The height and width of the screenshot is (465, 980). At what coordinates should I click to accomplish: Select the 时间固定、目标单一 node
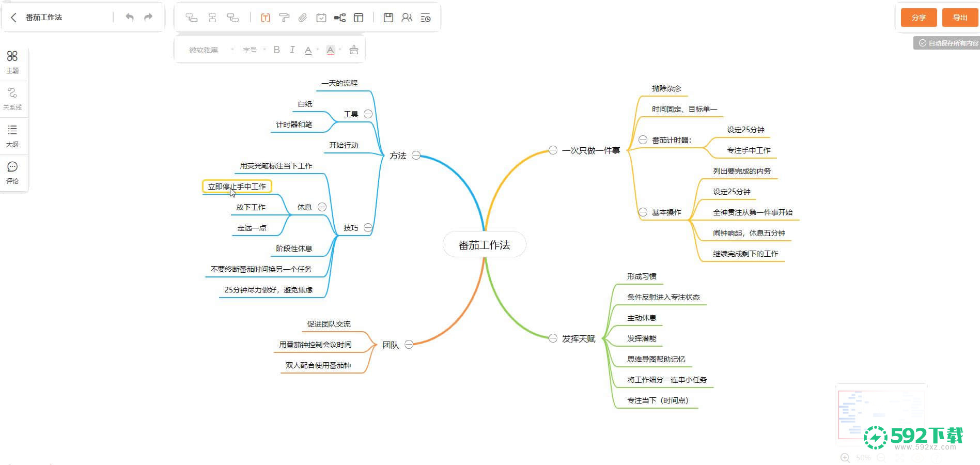685,109
